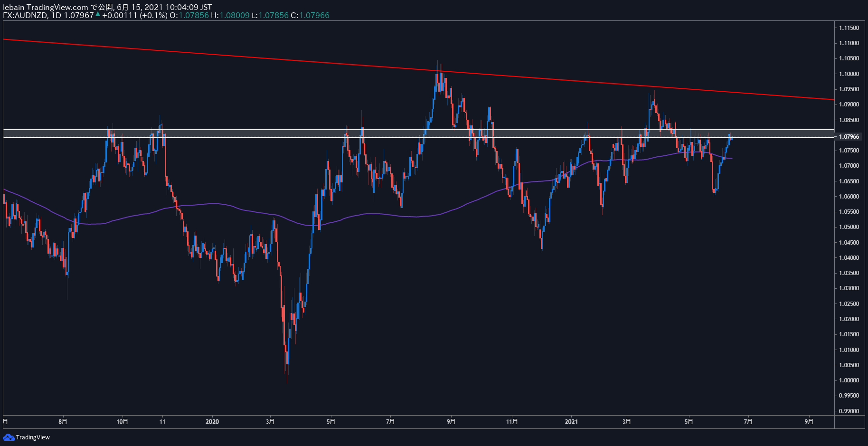868x446 pixels.
Task: Click the low value L:1.07856
Action: click(270, 15)
